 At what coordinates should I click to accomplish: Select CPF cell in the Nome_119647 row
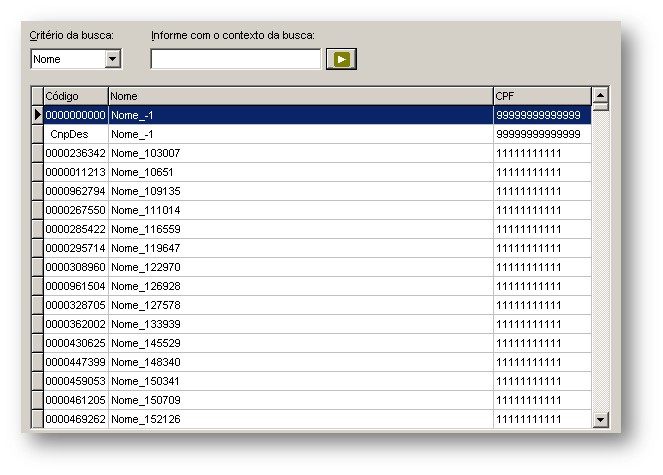(x=542, y=248)
